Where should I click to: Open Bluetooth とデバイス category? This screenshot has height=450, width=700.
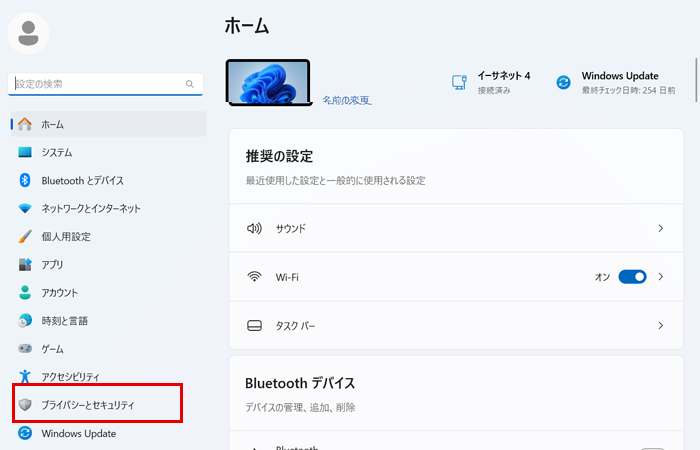pyautogui.click(x=108, y=180)
